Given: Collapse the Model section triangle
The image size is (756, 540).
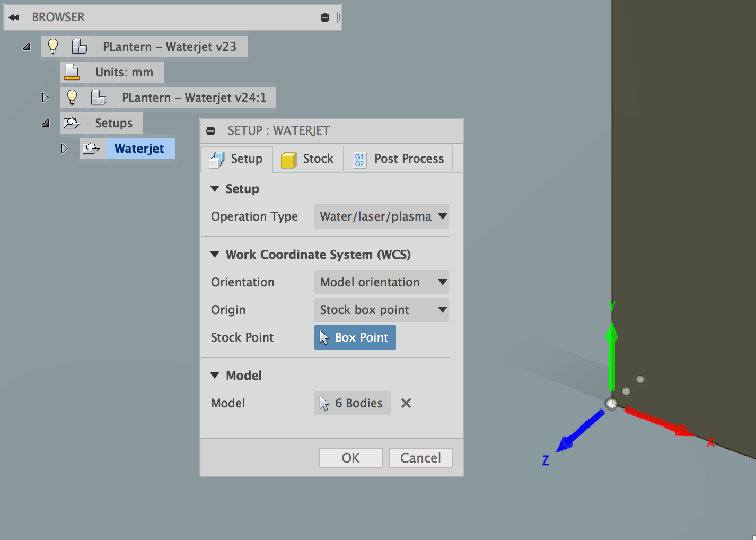Looking at the screenshot, I should click(215, 376).
